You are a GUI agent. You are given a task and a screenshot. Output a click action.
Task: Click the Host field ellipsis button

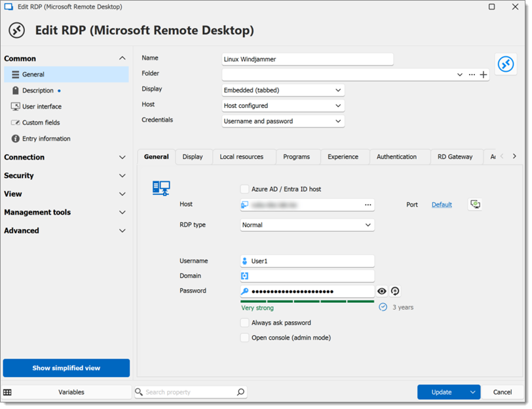click(368, 205)
